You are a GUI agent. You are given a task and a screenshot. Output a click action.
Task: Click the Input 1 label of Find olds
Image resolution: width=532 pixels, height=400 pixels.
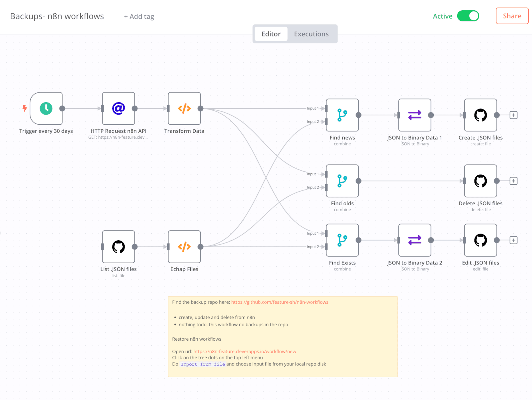coord(312,174)
